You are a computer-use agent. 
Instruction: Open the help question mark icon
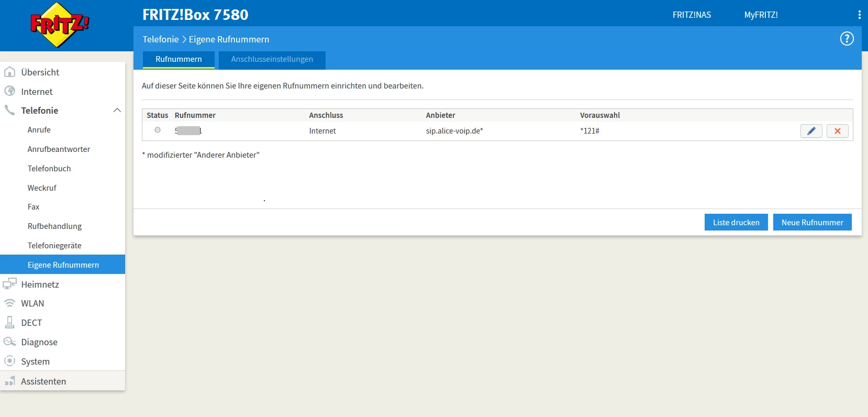pos(847,39)
